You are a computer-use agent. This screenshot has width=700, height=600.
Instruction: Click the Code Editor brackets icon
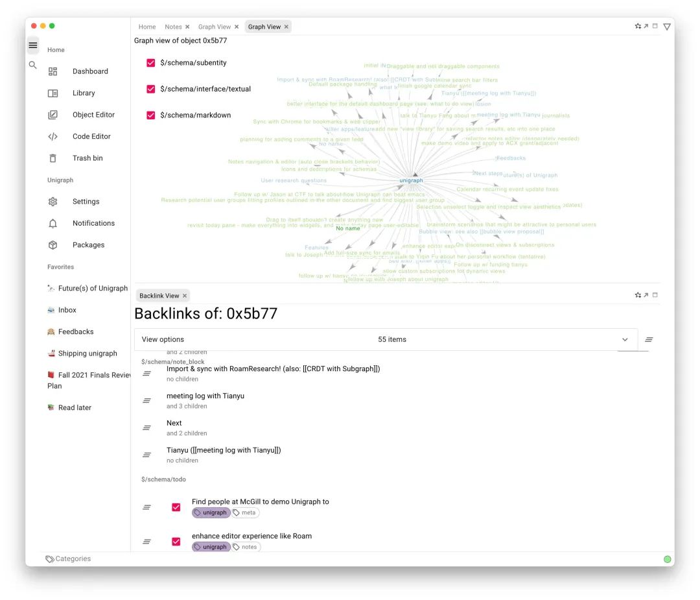tap(52, 137)
